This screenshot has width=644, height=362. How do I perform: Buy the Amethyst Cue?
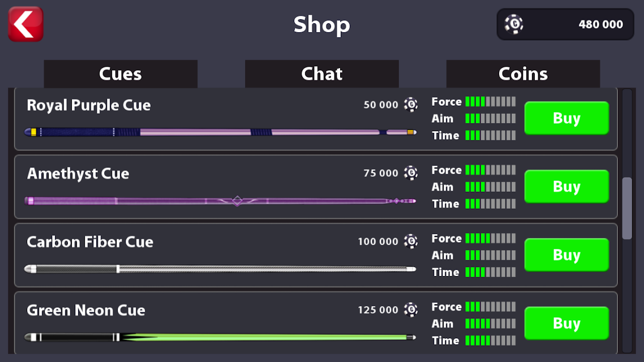[567, 186]
